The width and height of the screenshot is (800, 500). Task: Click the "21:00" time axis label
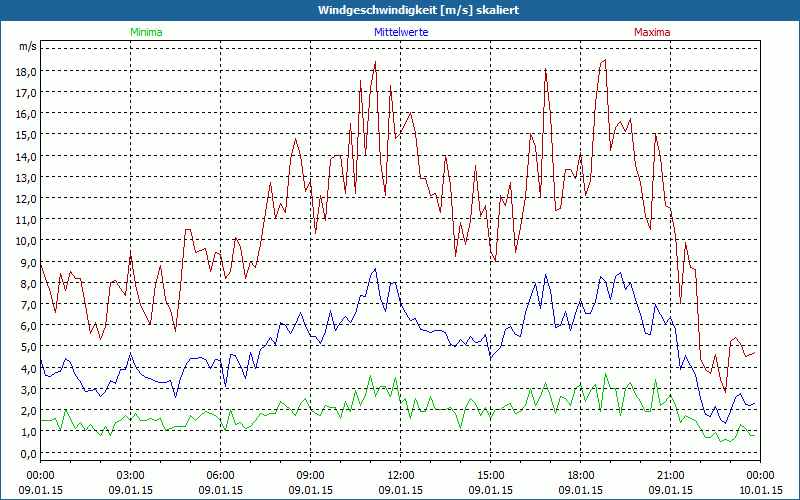pos(670,476)
